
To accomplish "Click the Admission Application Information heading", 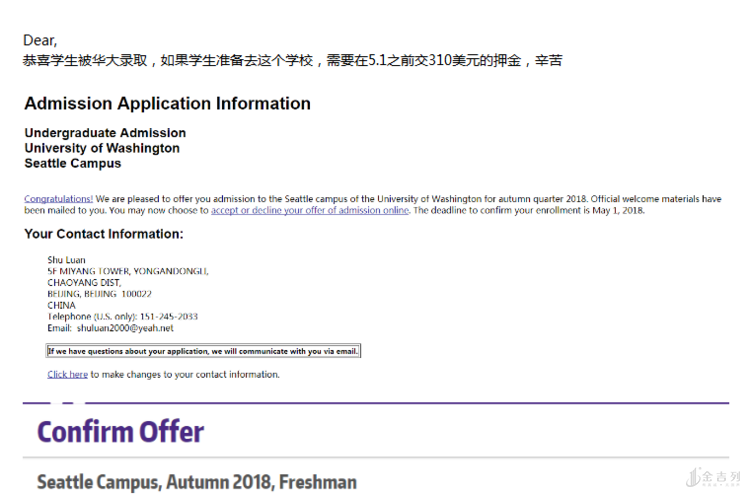I will [x=167, y=103].
